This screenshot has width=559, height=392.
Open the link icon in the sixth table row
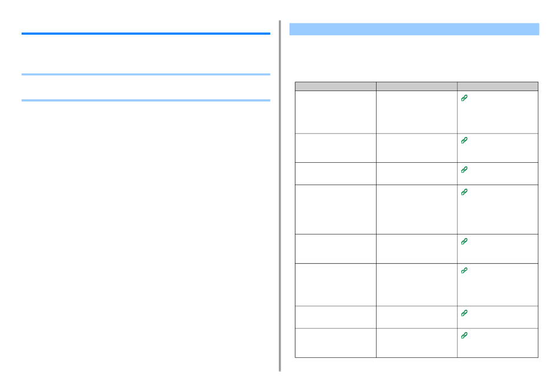(x=464, y=270)
